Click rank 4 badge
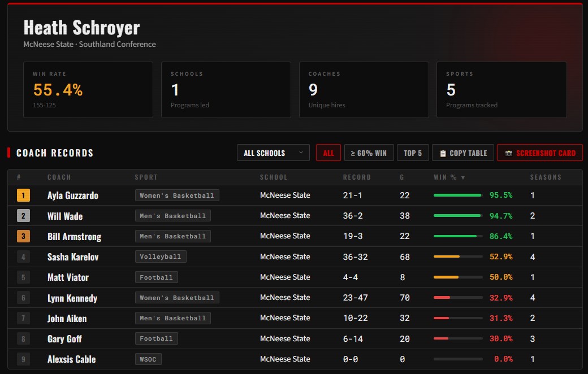Viewport: 588px width, 374px height. point(23,256)
